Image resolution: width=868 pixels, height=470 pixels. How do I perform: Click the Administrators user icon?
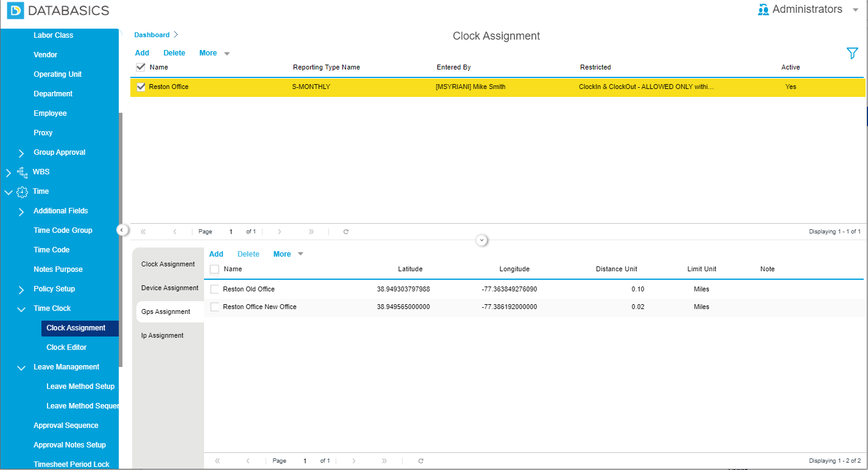tap(763, 9)
